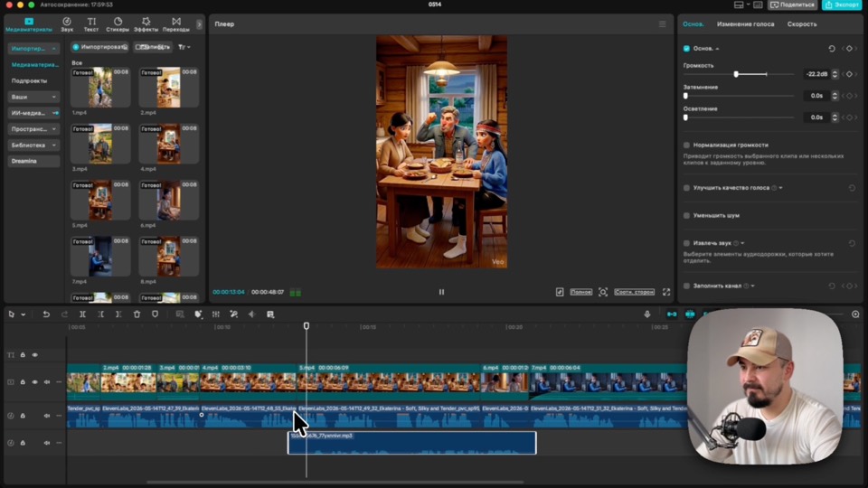Open the Эффекты effects tab

click(x=146, y=24)
